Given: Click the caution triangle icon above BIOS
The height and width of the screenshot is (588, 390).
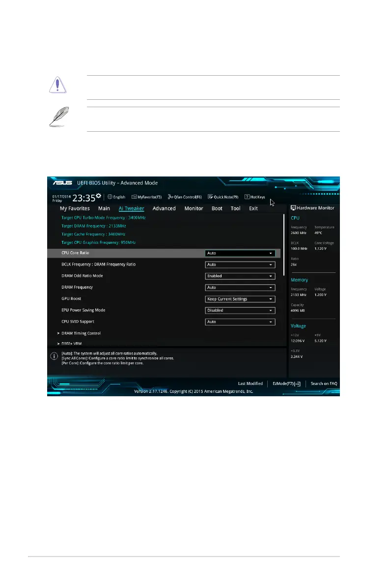Looking at the screenshot, I should click(57, 85).
